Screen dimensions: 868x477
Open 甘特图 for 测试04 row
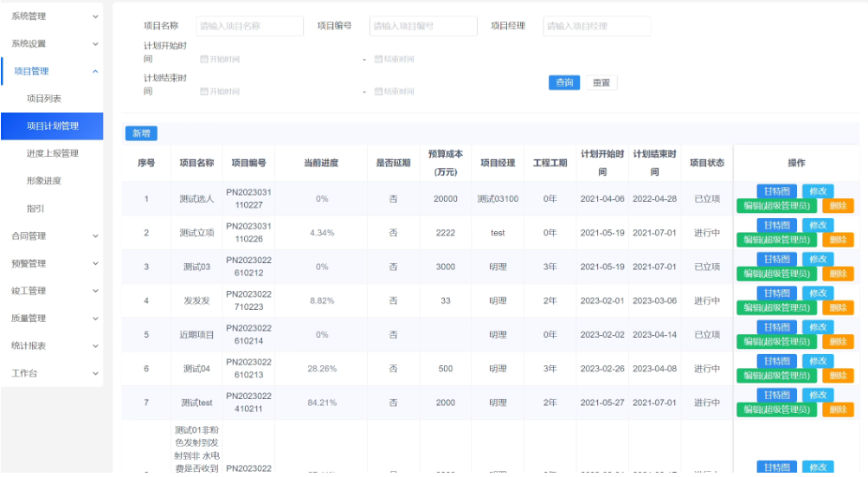coord(776,361)
